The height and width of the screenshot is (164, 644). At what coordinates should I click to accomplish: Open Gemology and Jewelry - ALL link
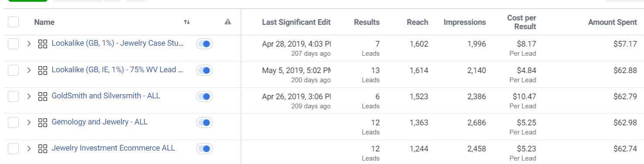pos(99,122)
